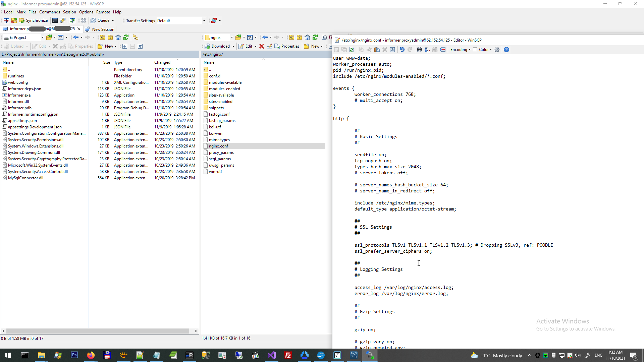Viewport: 644px width, 362px height.
Task: Click the Synchronize button
Action: coord(34,20)
